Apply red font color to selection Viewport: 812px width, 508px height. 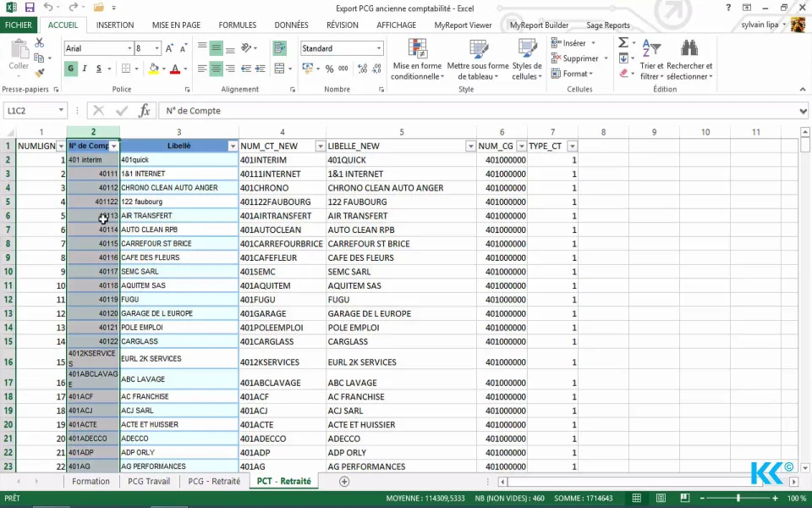[175, 69]
